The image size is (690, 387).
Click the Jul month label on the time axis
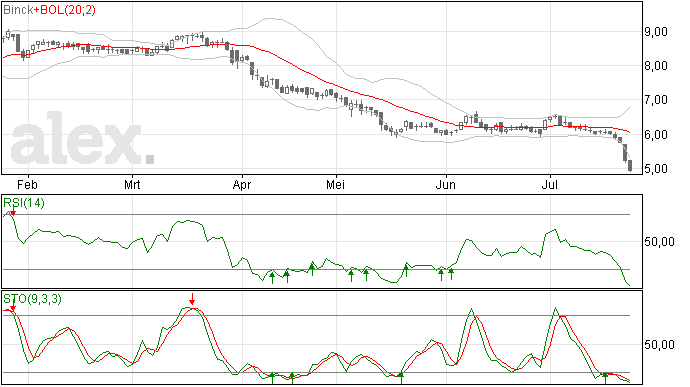coord(549,184)
